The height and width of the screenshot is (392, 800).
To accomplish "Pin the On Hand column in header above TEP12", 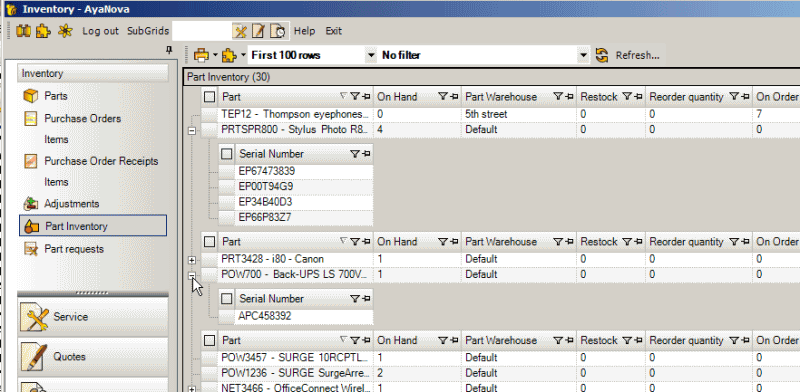I will 454,96.
